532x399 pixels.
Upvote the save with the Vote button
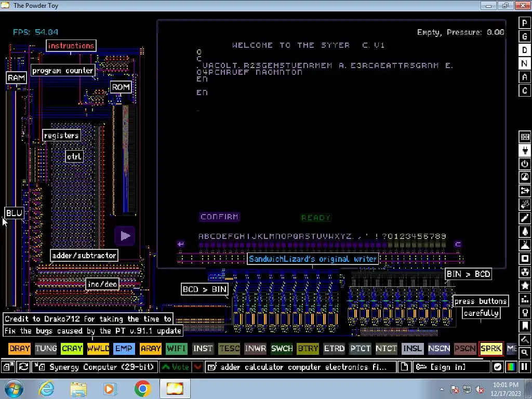coord(176,367)
